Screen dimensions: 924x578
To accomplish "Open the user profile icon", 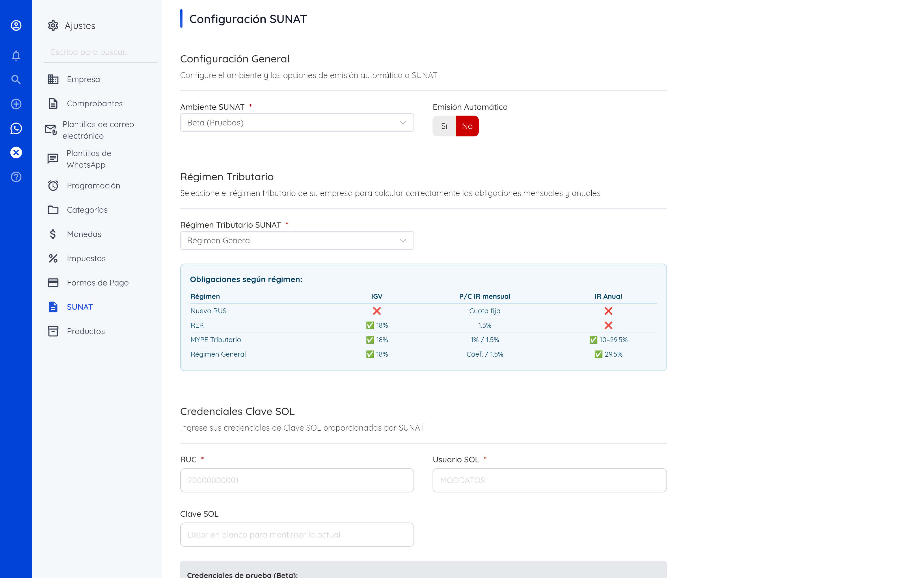I will tap(16, 26).
